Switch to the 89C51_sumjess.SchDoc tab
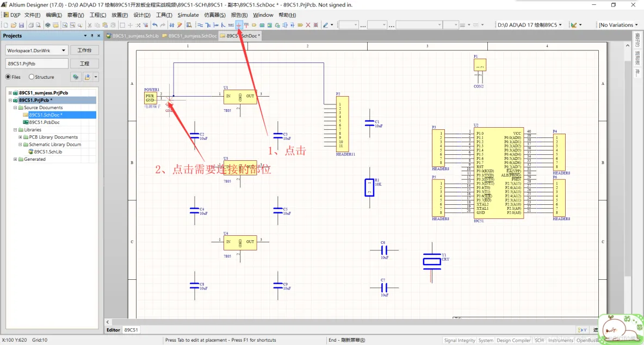This screenshot has height=345, width=644. pyautogui.click(x=189, y=36)
